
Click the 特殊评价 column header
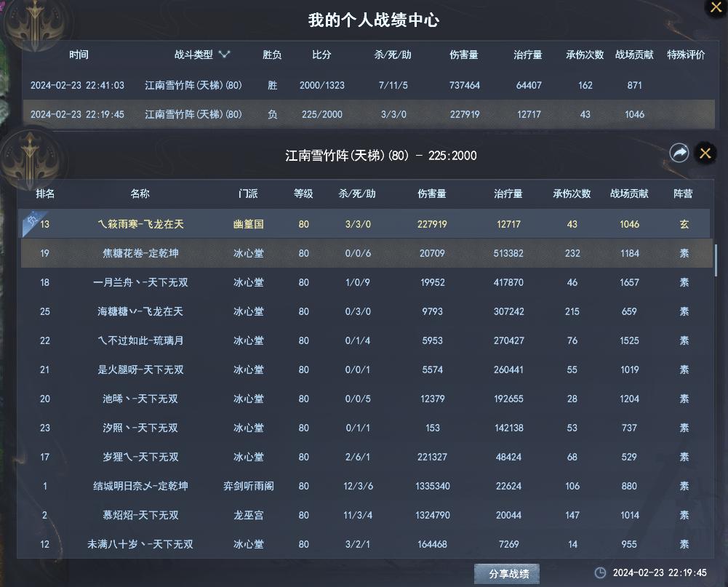click(x=686, y=55)
